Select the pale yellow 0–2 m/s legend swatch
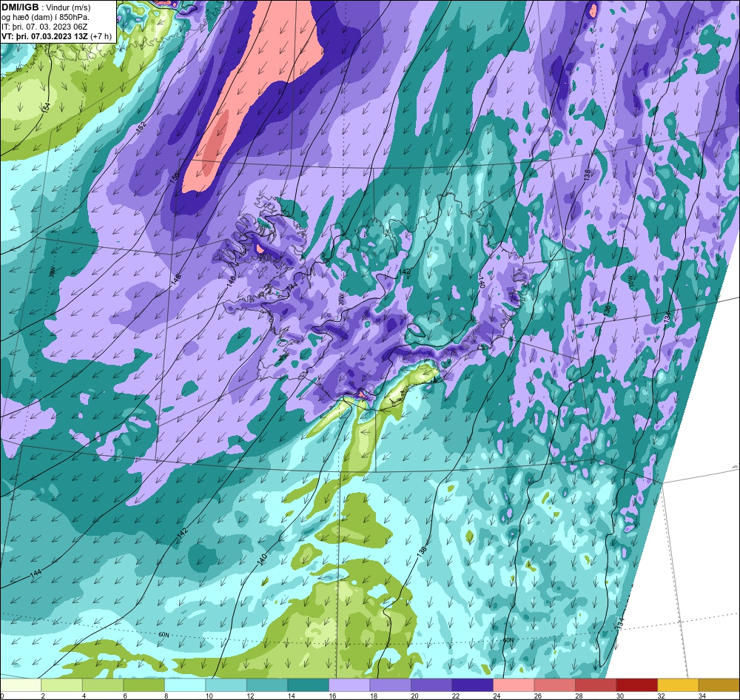Viewport: 740px width, 700px height. click(21, 685)
